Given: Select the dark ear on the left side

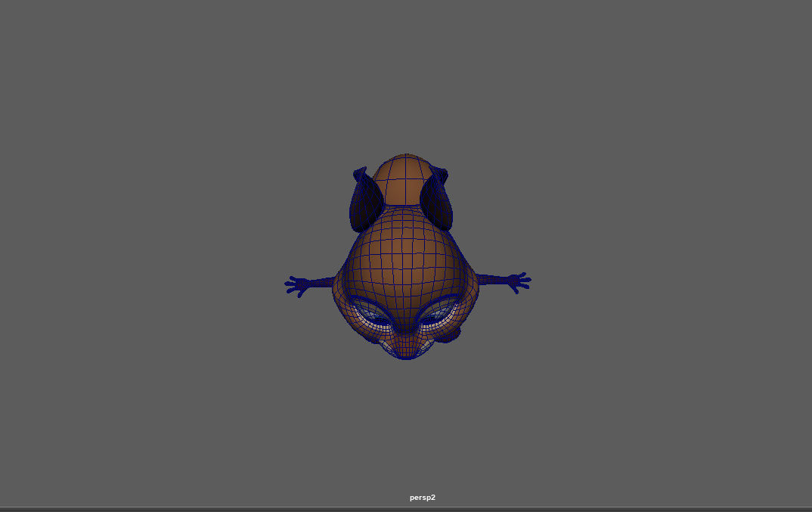Looking at the screenshot, I should (366, 200).
